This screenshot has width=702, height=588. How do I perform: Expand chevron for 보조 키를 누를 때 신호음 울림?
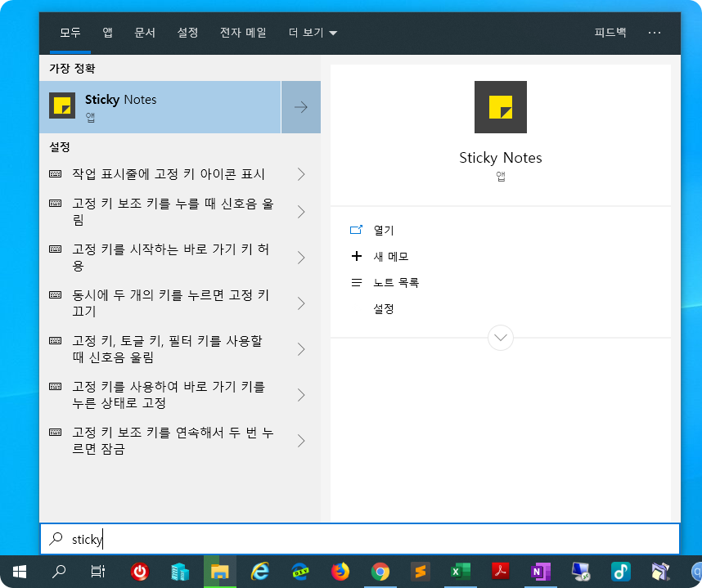click(301, 212)
